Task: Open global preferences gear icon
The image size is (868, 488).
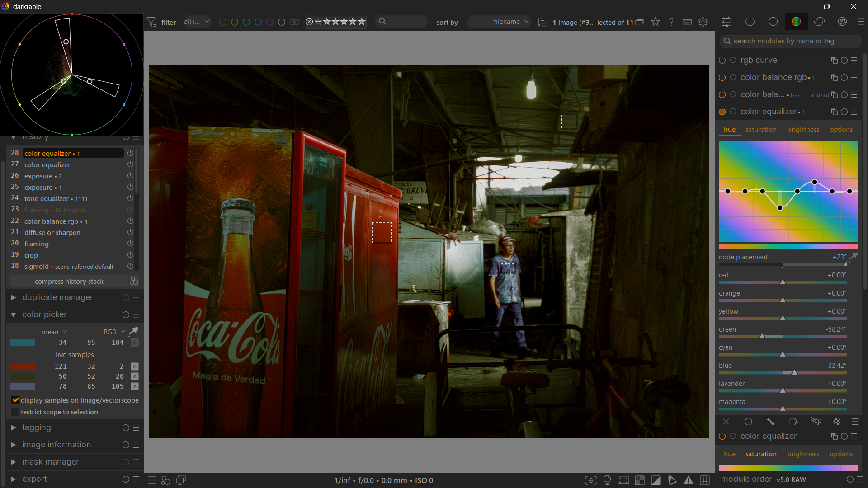Action: (x=703, y=22)
